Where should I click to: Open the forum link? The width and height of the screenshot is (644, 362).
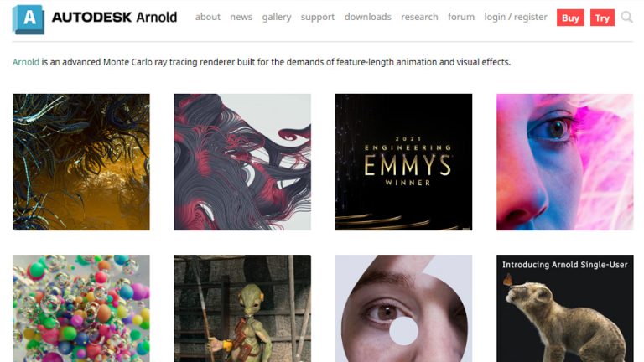pyautogui.click(x=461, y=17)
